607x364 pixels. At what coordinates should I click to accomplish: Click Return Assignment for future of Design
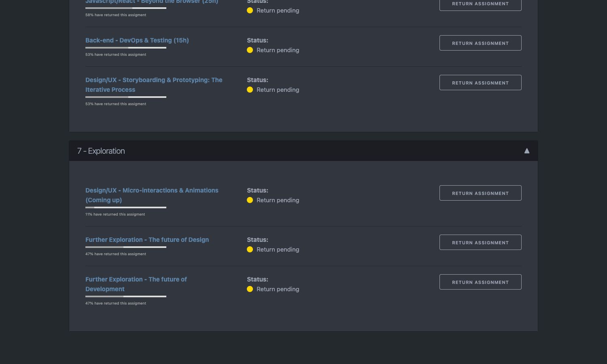click(480, 242)
